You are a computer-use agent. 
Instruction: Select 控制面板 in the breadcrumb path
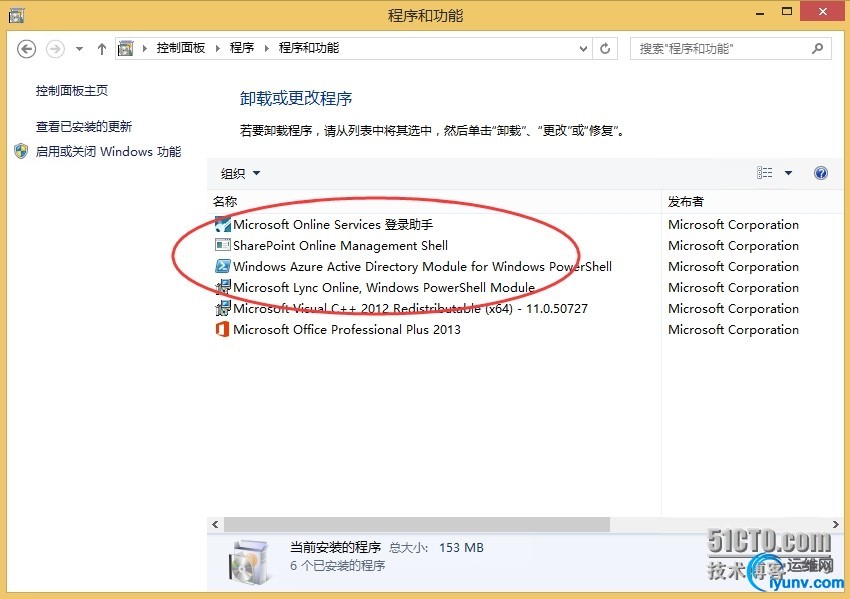(x=181, y=48)
